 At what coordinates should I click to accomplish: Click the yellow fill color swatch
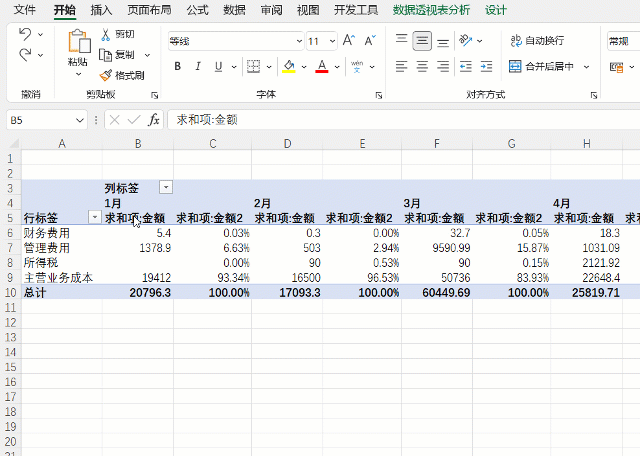(288, 67)
